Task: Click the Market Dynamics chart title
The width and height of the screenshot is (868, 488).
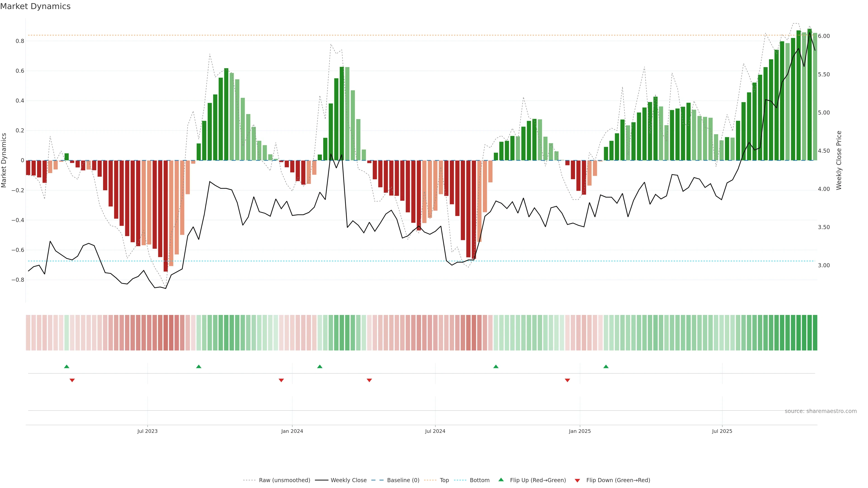Action: tap(35, 6)
